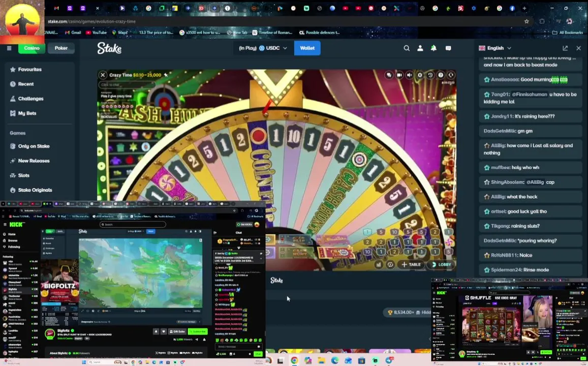Open Browse in the Kick sidebar
588x366 pixels.
tap(13, 240)
